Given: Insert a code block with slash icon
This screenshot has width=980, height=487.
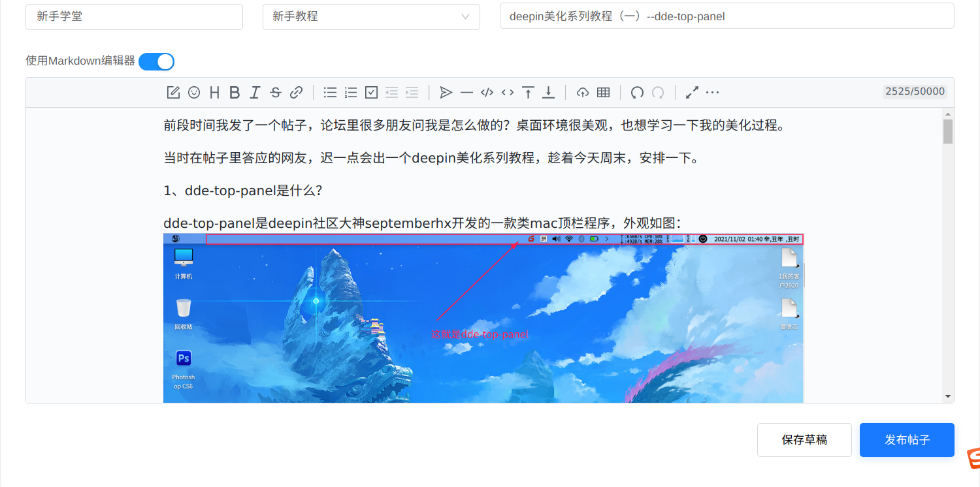Looking at the screenshot, I should pos(487,93).
